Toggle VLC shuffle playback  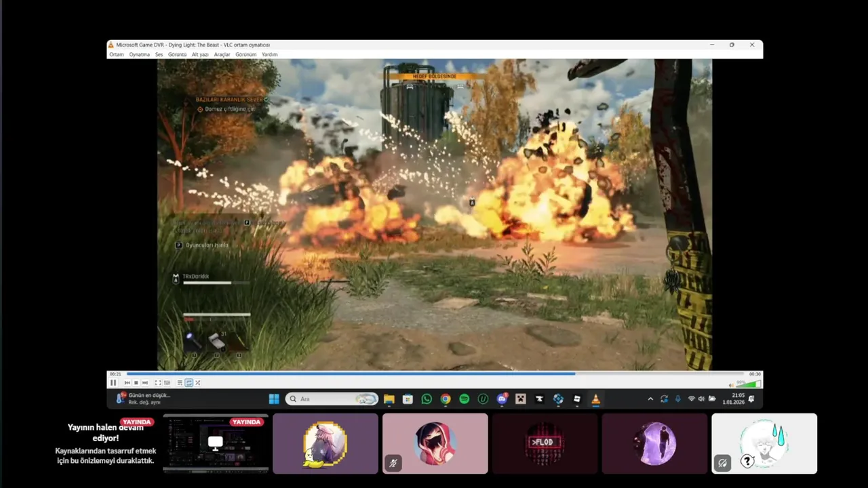(197, 383)
